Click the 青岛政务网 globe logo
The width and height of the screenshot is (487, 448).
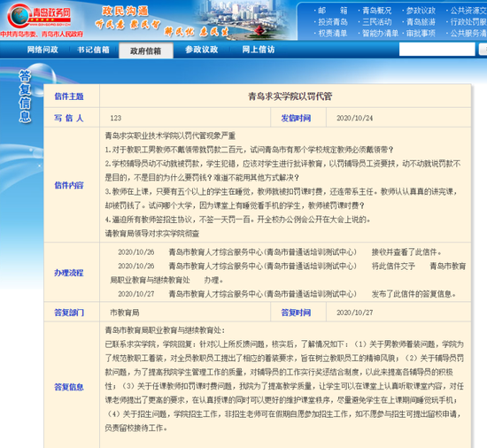pyautogui.click(x=40, y=17)
